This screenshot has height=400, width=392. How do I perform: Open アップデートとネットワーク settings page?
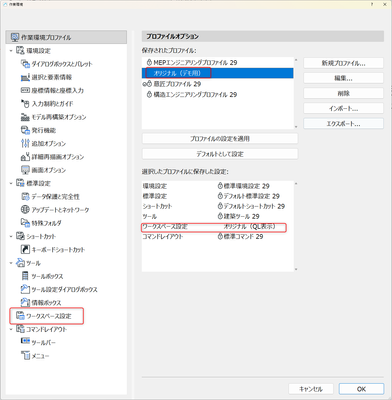(x=55, y=210)
